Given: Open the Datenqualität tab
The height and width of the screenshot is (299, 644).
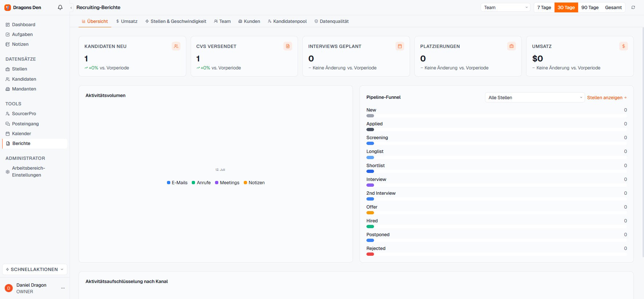Looking at the screenshot, I should [x=331, y=21].
